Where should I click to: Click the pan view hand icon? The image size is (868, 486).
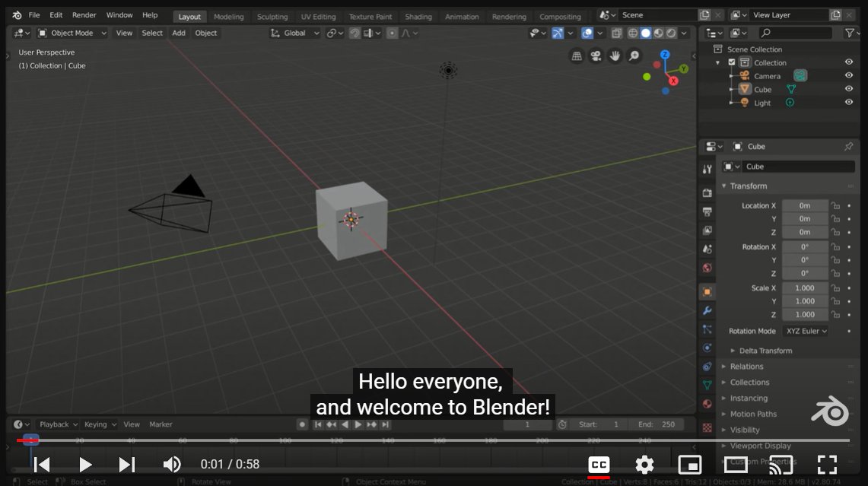tap(615, 56)
